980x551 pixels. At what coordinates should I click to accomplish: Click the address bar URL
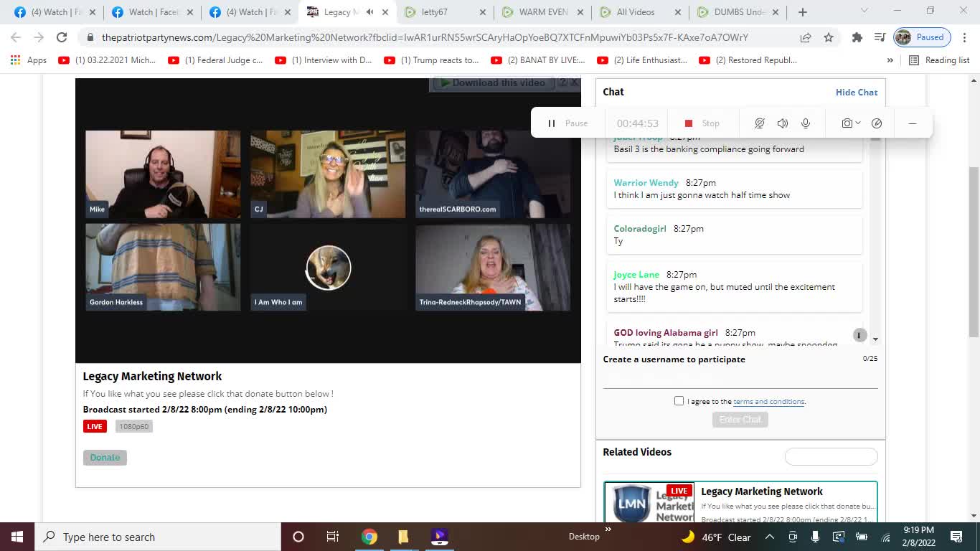point(425,37)
